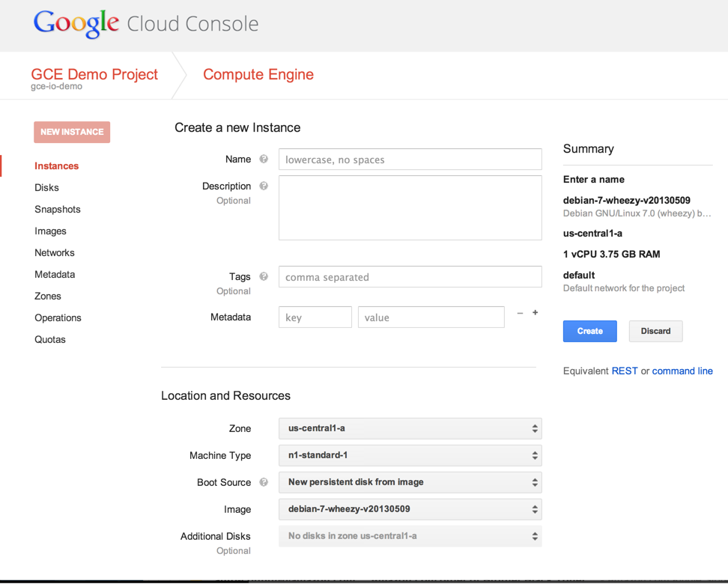Focus the instance Name text field
The width and height of the screenshot is (728, 584).
pos(410,159)
